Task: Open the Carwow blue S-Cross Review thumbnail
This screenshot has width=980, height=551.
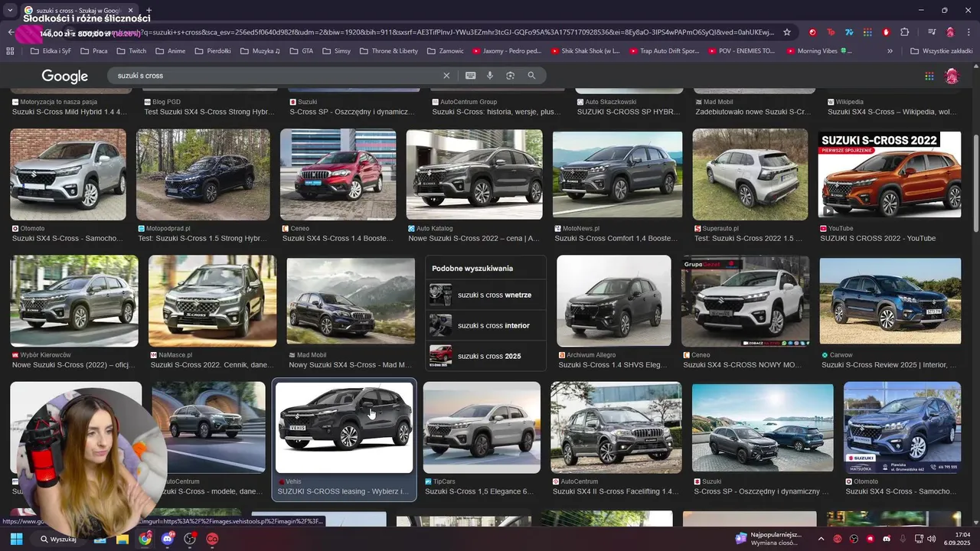Action: 890,301
